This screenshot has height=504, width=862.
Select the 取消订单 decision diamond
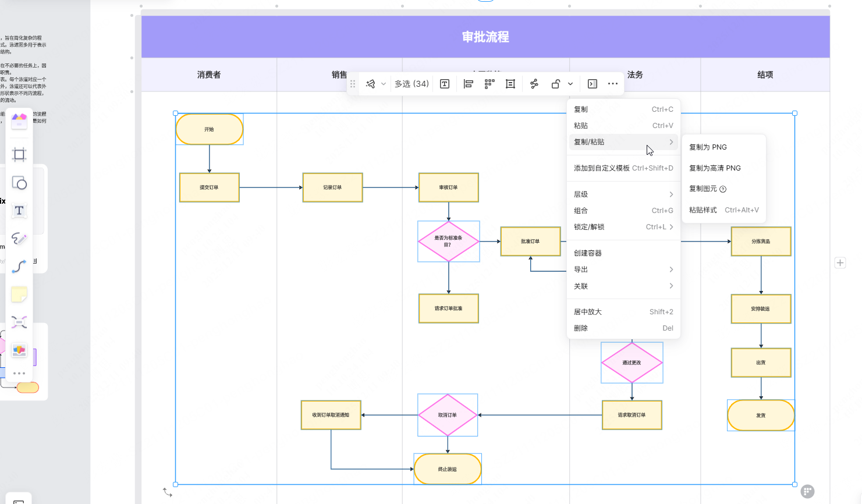(448, 415)
